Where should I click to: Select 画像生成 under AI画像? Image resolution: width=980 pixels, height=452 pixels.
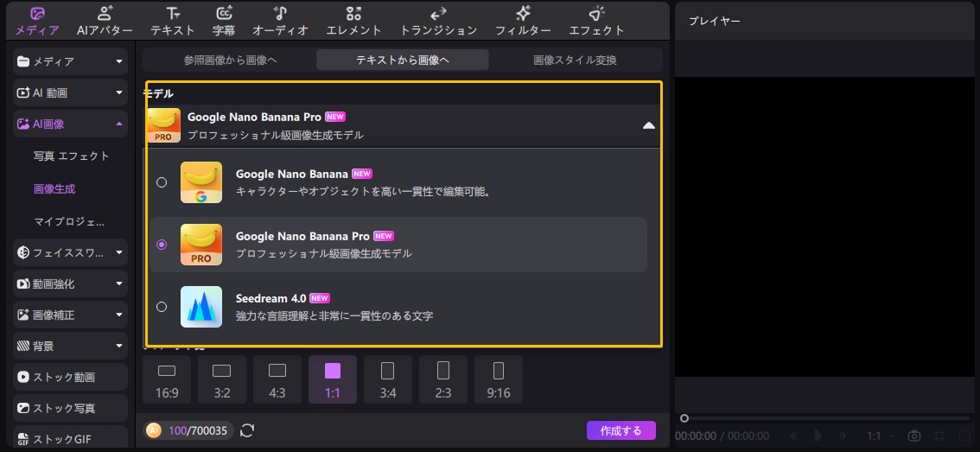click(54, 188)
